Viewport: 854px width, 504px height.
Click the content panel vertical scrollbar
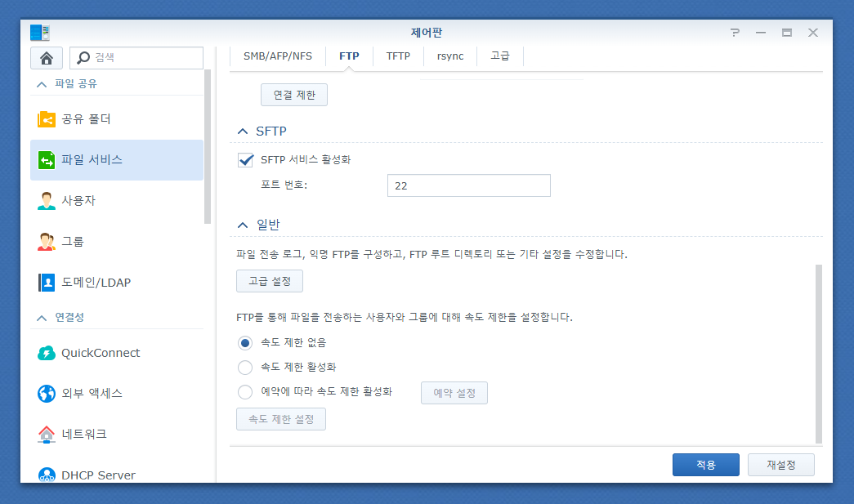tap(819, 354)
